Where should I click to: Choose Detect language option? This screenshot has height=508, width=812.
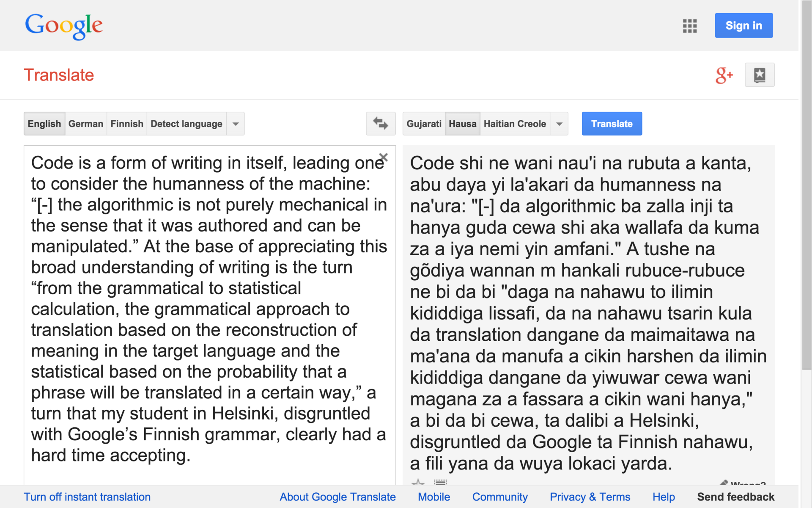[186, 124]
